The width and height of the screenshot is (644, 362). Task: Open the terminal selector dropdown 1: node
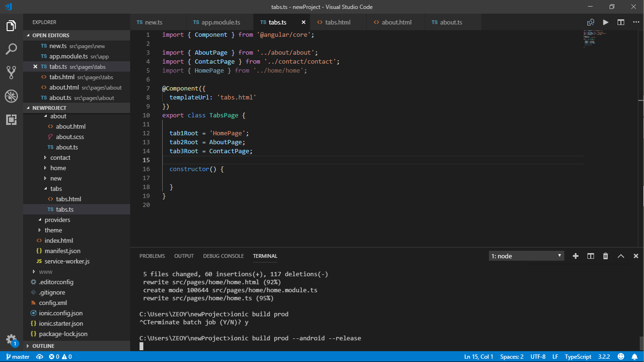point(526,256)
